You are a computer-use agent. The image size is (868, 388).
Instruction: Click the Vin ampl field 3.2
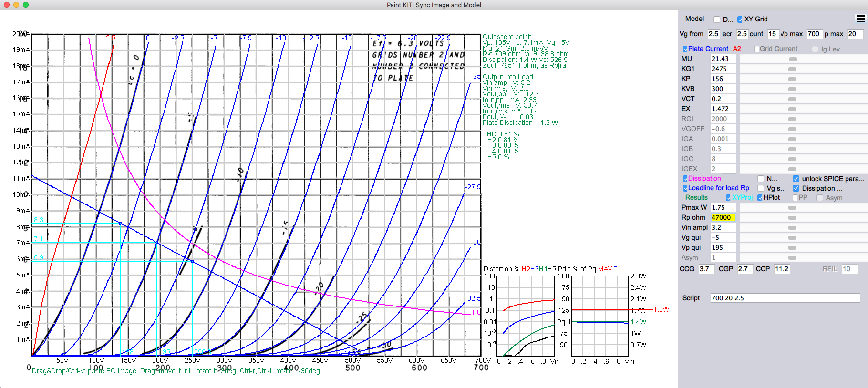point(723,227)
